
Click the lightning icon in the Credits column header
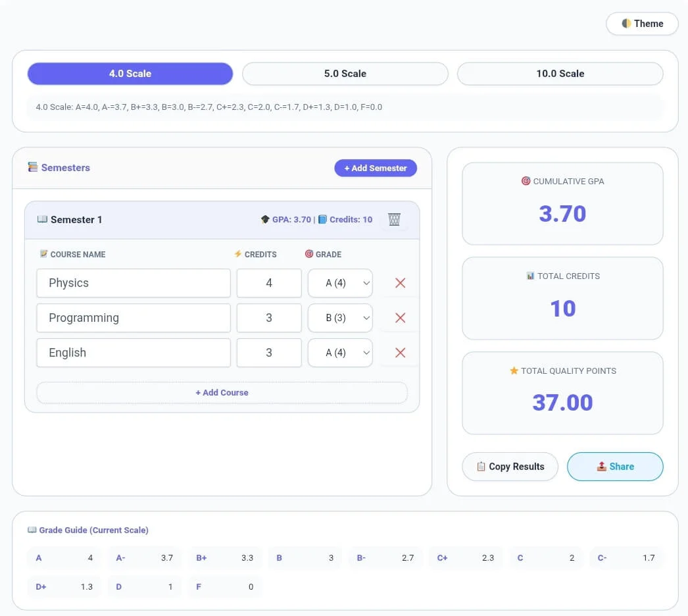[x=239, y=254]
